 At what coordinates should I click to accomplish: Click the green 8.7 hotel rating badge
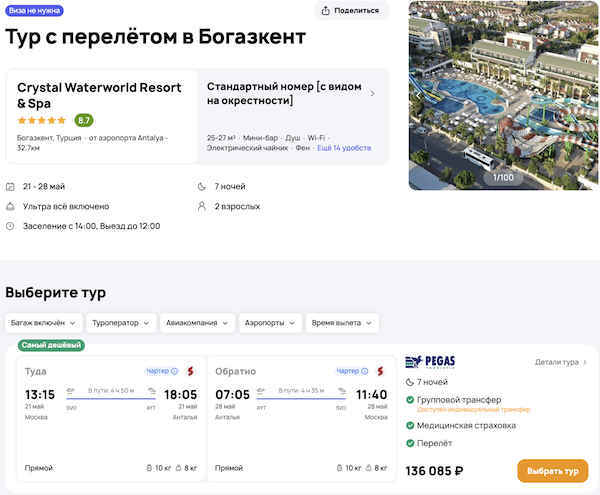coord(84,120)
